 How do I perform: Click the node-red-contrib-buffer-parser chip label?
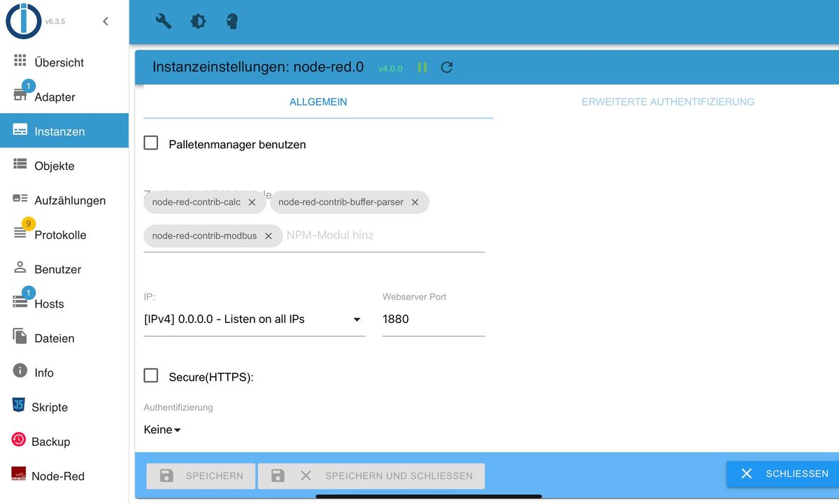(x=341, y=202)
